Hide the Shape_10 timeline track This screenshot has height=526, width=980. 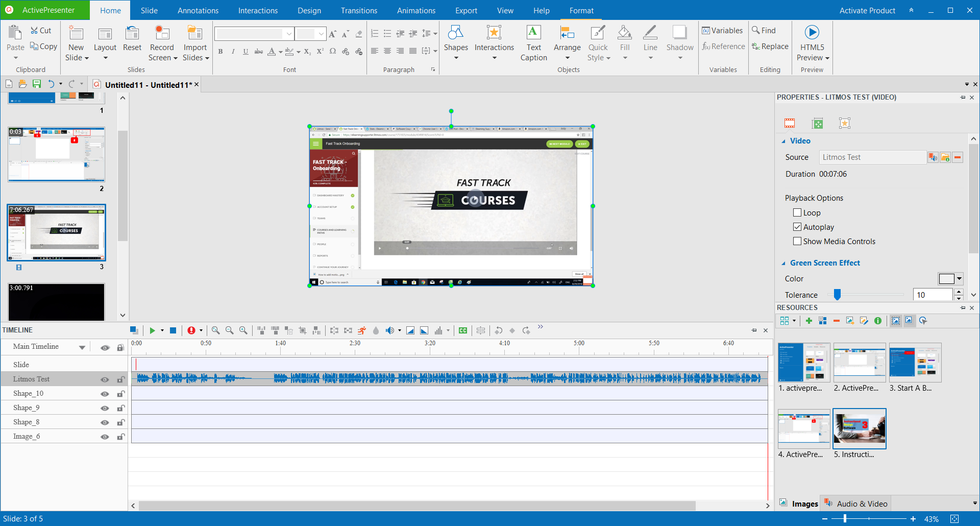105,393
